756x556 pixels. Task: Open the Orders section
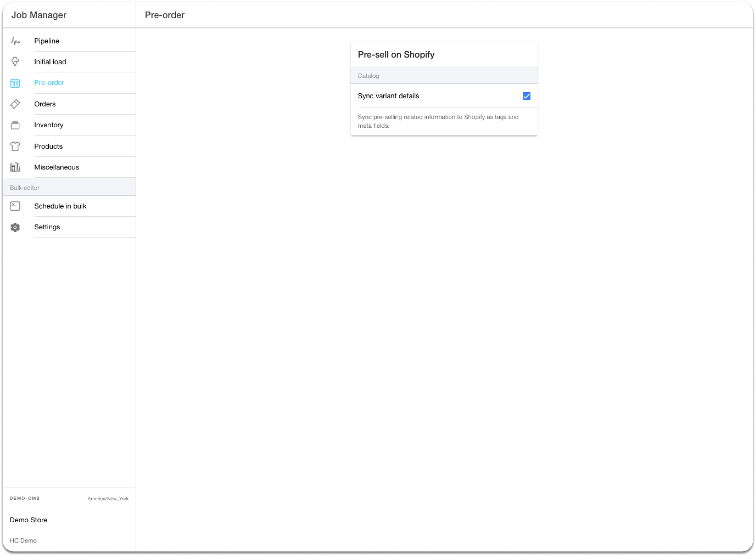pos(45,104)
